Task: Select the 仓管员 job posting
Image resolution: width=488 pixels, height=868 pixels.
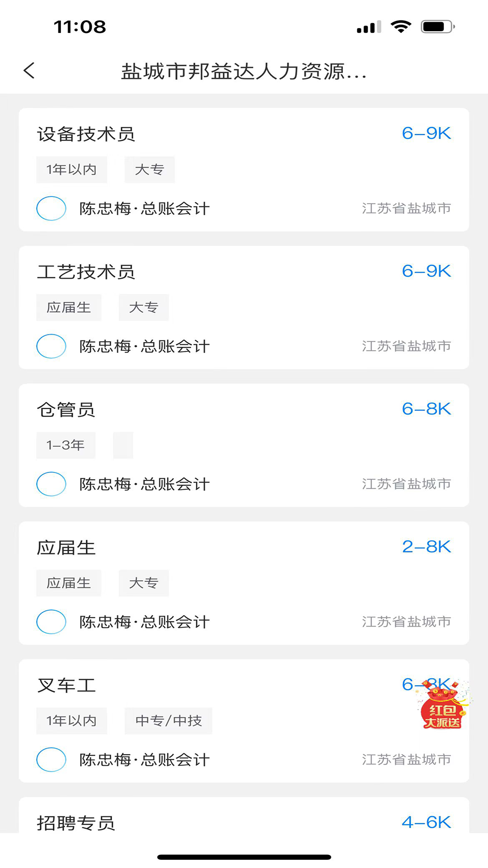Action: click(66, 410)
